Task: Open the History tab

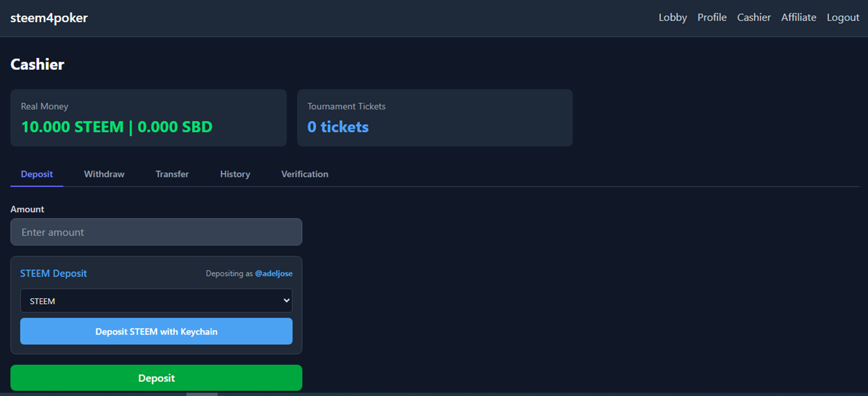Action: (x=235, y=174)
